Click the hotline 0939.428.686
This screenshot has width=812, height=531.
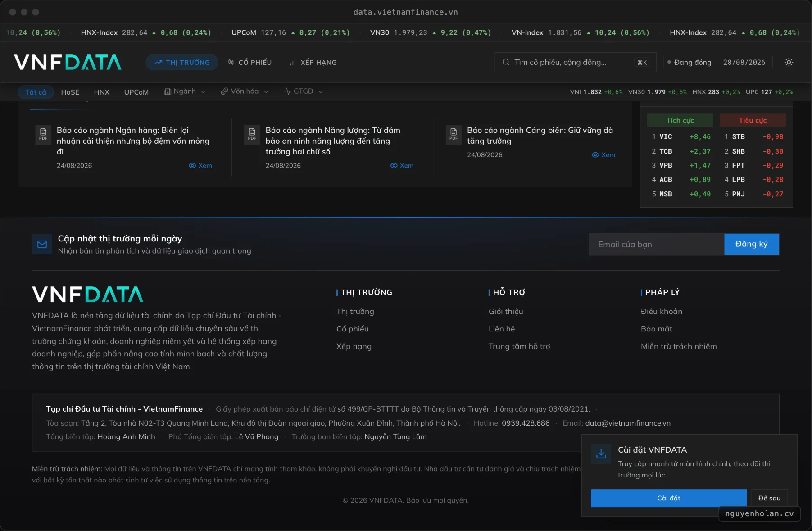[x=526, y=423]
